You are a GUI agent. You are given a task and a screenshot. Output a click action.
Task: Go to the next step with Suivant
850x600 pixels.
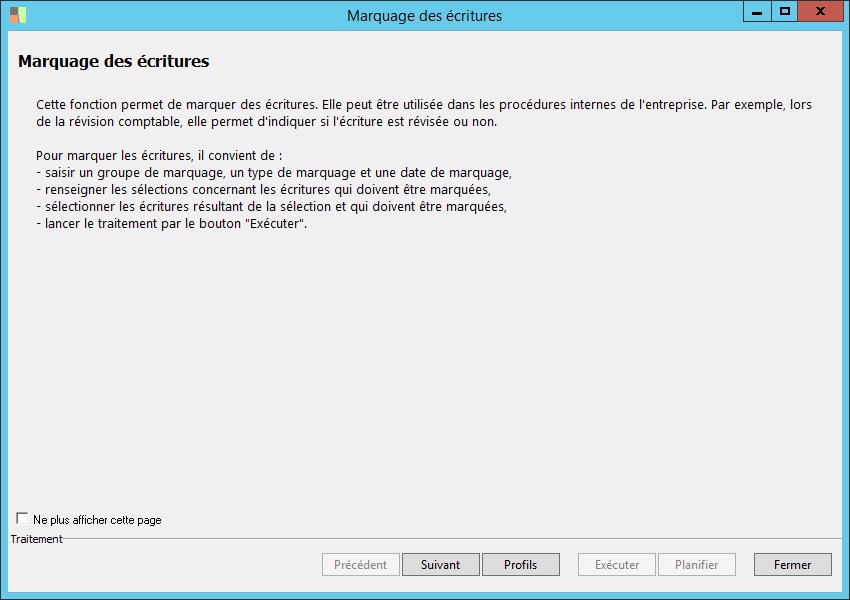pos(440,565)
